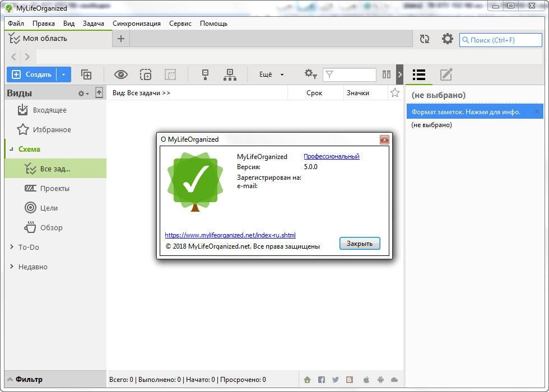Open settings via the top gear icon
This screenshot has height=392, width=549.
click(447, 39)
